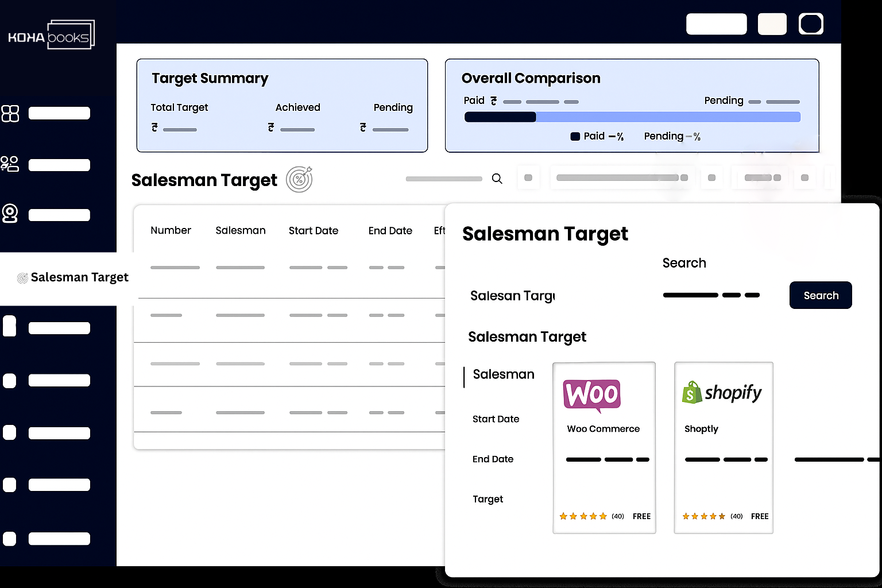Select the Target tab in popup
882x588 pixels.
[x=488, y=499]
